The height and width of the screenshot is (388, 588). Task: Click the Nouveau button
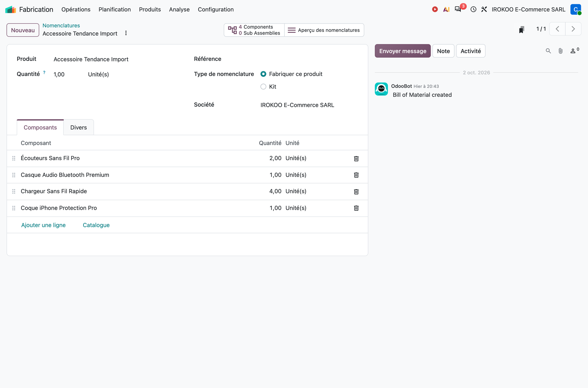click(x=23, y=30)
